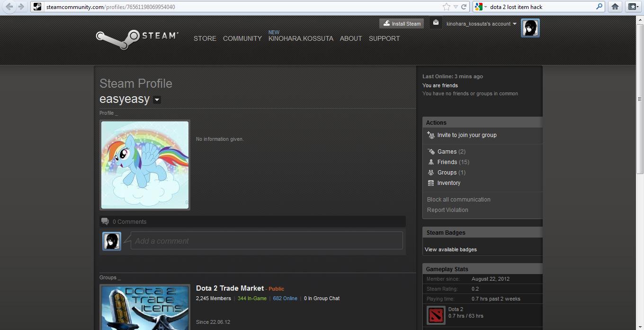The image size is (644, 330).
Task: Click Invite to join your group
Action: click(467, 135)
